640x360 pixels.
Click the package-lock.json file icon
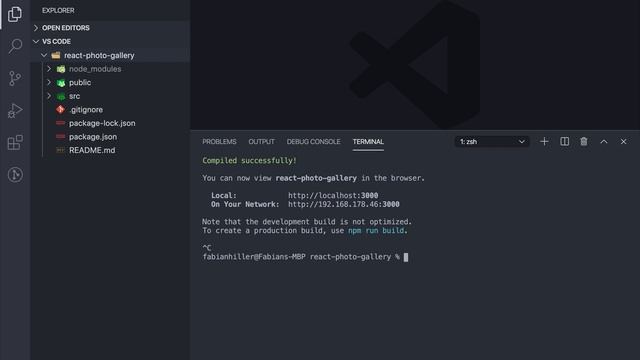(x=60, y=123)
